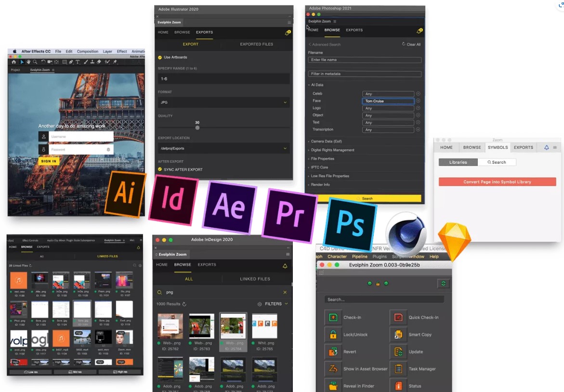Select the Eraser tool in After Effects toolbar

click(x=99, y=62)
